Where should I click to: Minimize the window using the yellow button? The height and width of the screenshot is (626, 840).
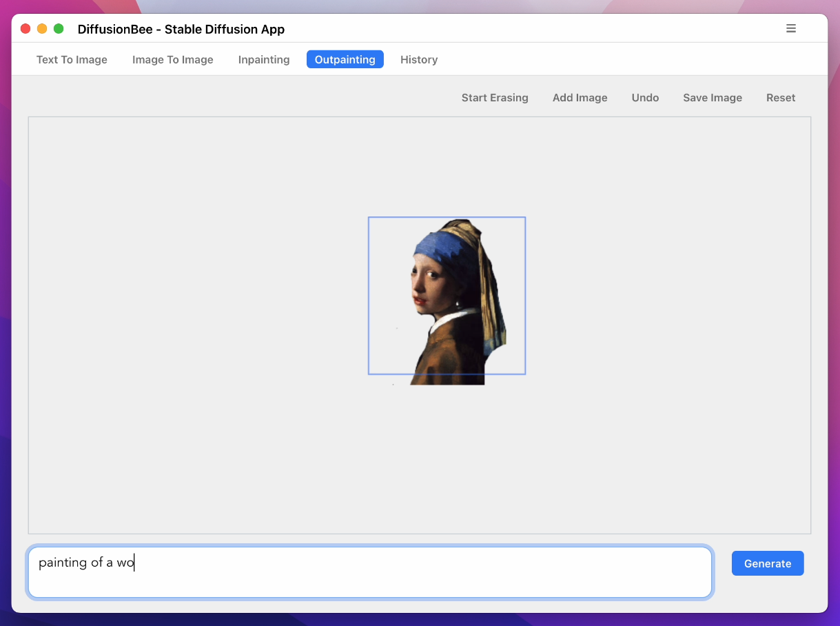(x=42, y=29)
